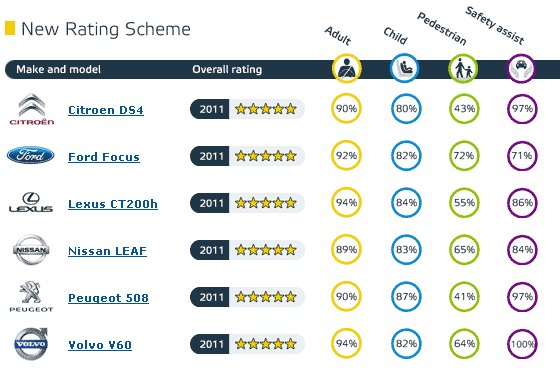560x381 pixels.
Task: Click the Peugeot lion logo
Action: pos(31,296)
